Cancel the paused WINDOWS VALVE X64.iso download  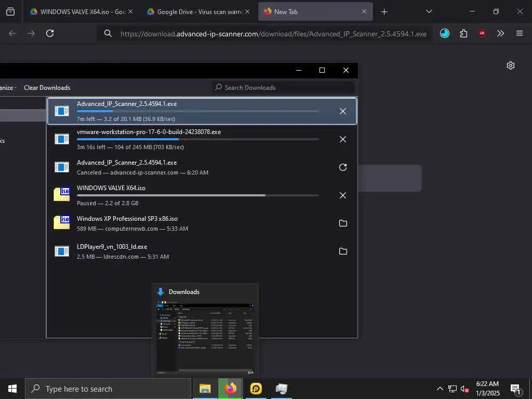[x=343, y=195]
